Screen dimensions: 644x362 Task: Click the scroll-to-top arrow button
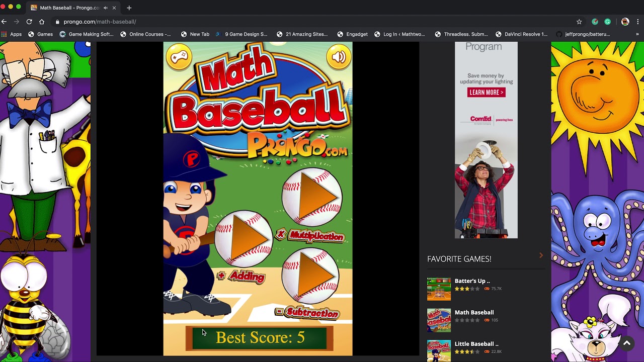point(626,343)
